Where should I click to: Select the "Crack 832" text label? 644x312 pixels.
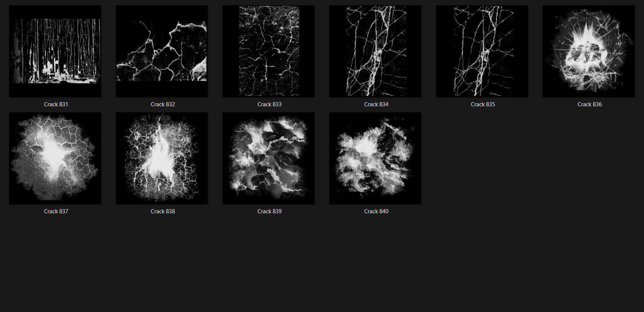point(163,104)
